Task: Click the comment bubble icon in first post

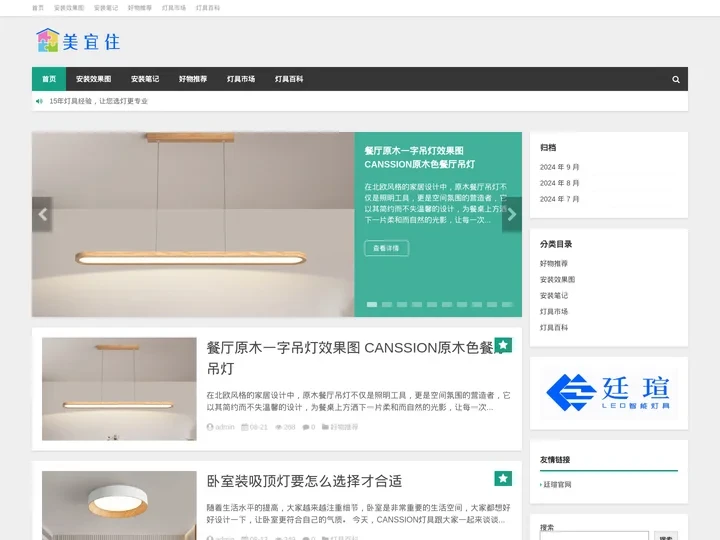Action: point(305,427)
